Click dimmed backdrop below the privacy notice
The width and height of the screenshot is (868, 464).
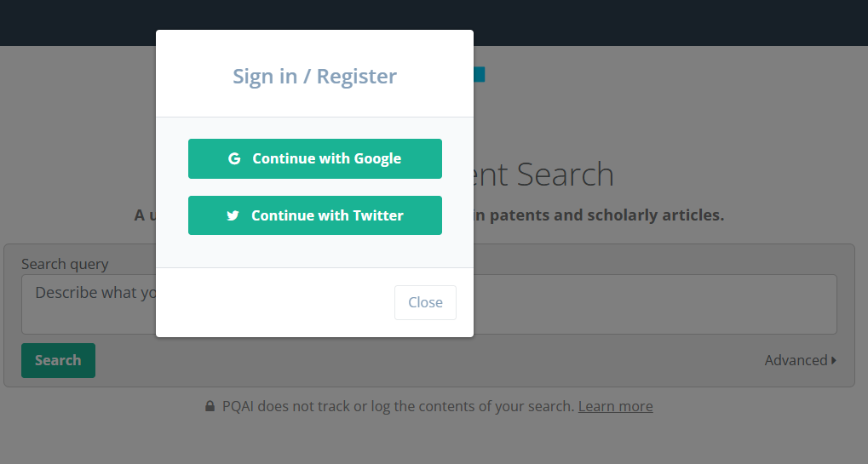[x=434, y=439]
